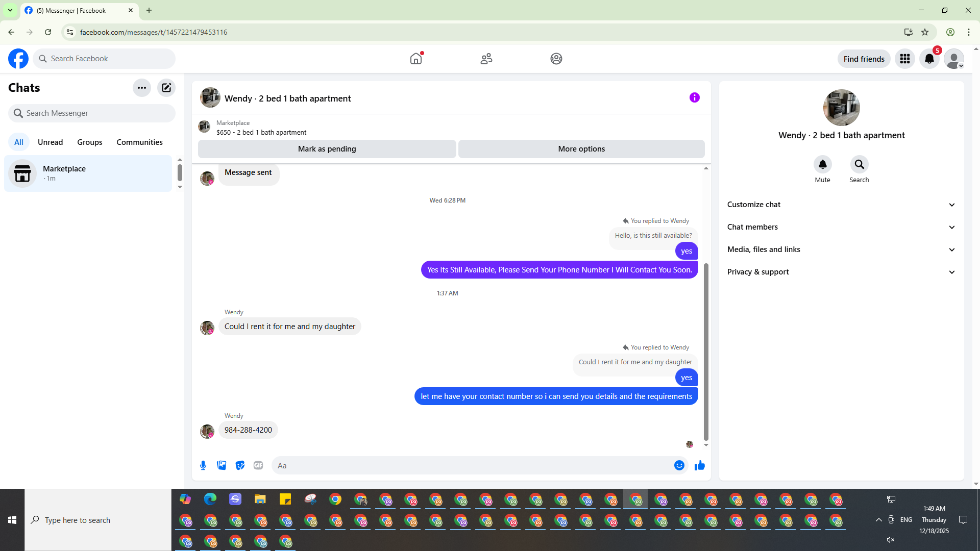Click the conversation scrollbar thumb
Viewport: 980px width, 551px height.
pos(706,352)
